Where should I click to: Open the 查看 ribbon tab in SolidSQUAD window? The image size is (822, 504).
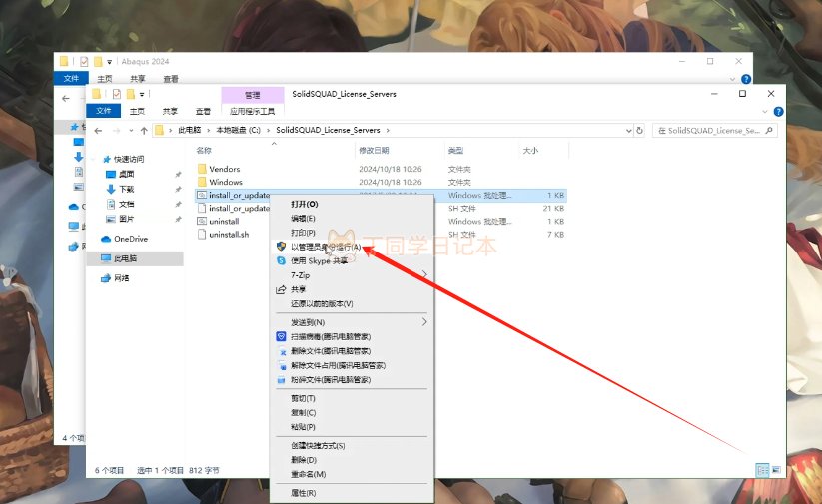tap(203, 111)
